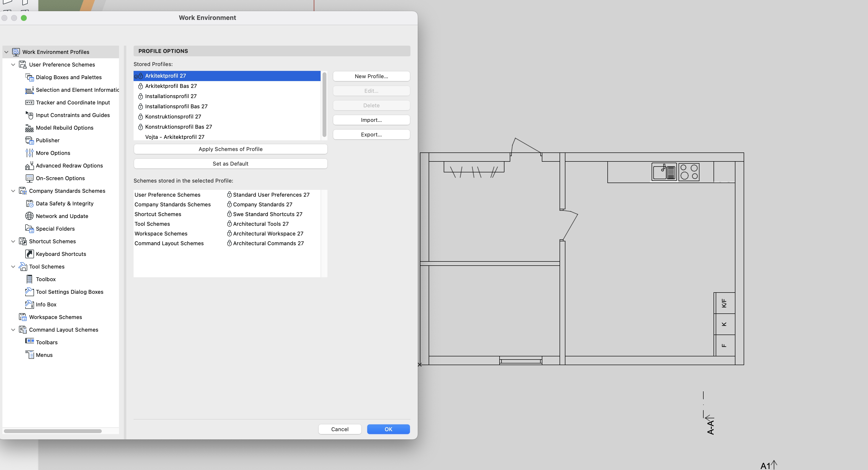This screenshot has width=868, height=470.
Task: Collapse the Command Layout Schemes branch
Action: pos(13,329)
